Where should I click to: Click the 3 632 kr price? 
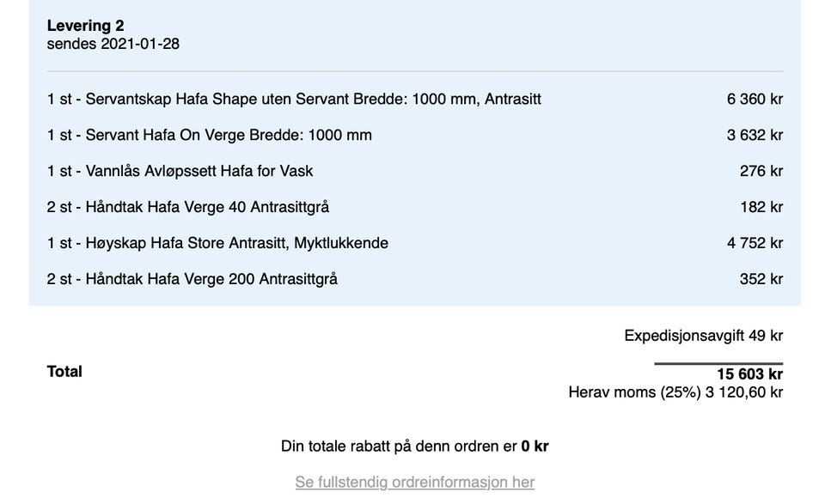(x=755, y=135)
